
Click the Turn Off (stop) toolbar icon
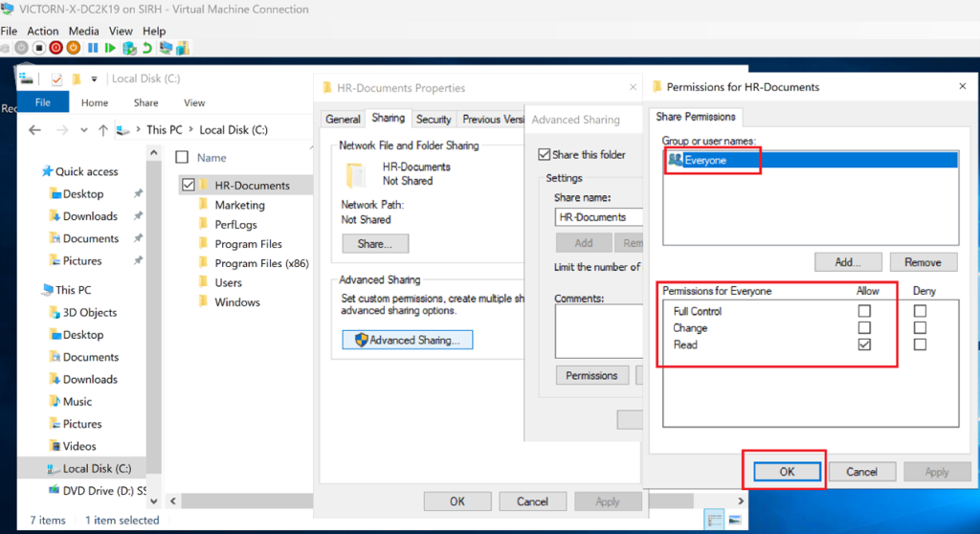coord(38,47)
